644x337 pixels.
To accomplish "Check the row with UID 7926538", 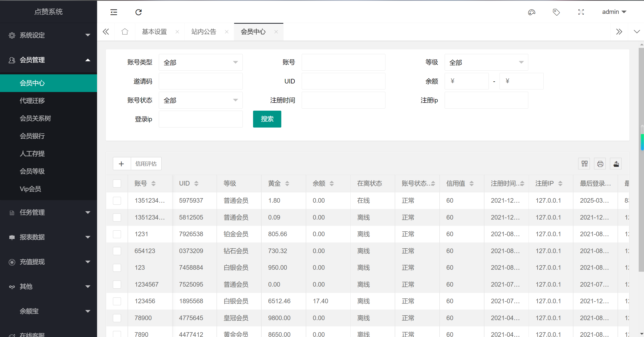I will [x=117, y=234].
